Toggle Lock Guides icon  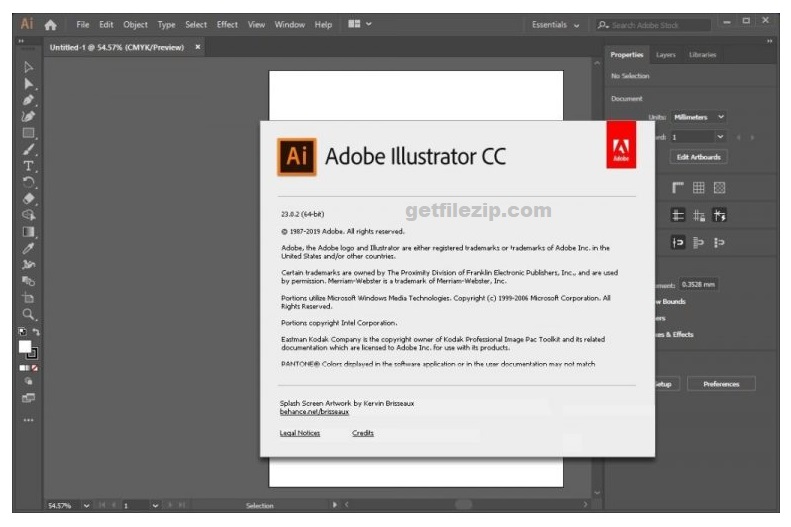coord(699,215)
